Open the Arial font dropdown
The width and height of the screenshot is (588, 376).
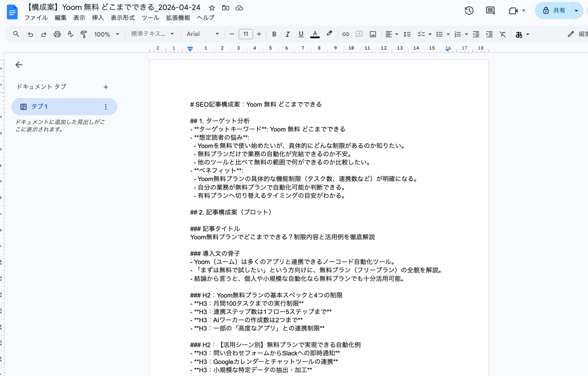click(x=203, y=34)
